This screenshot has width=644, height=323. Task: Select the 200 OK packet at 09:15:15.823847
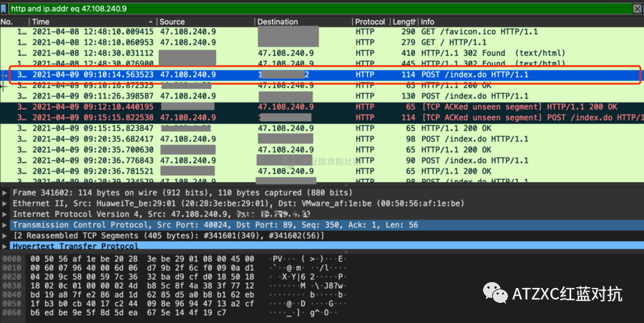coord(322,128)
